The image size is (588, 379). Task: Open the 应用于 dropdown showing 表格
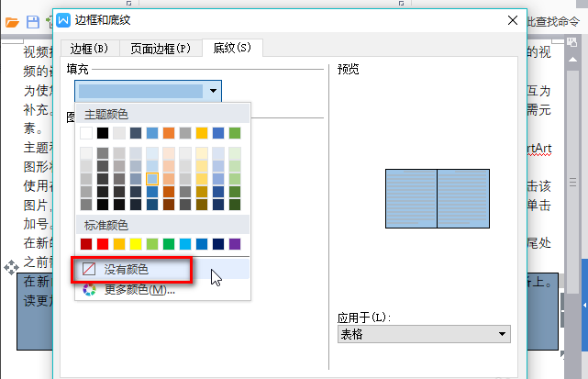[x=424, y=335]
